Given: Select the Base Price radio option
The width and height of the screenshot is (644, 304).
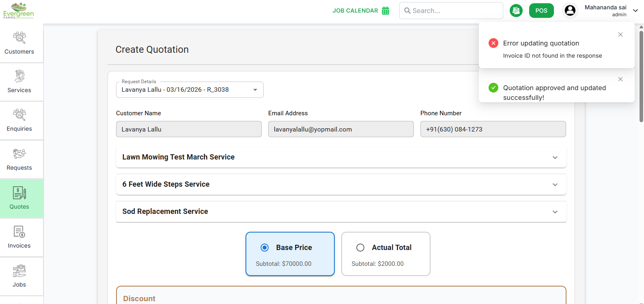Looking at the screenshot, I should click(x=265, y=248).
